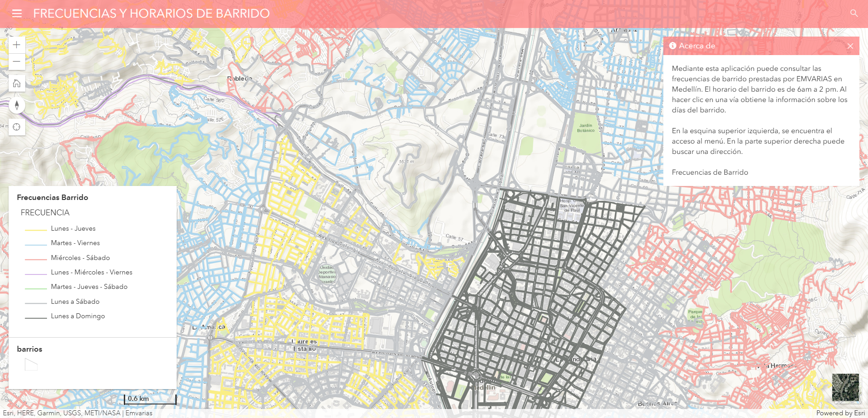Click the info icon beside Acerca de
The height and width of the screenshot is (418, 868).
click(672, 46)
